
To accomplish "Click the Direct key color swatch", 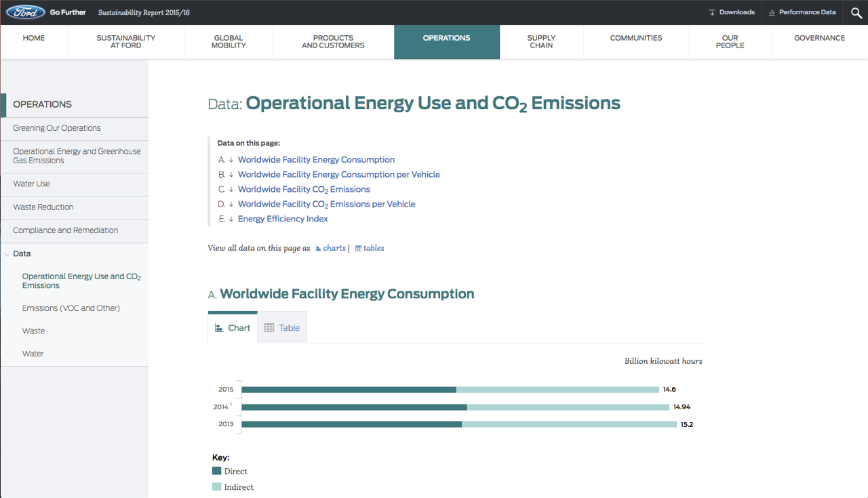I will [x=217, y=471].
